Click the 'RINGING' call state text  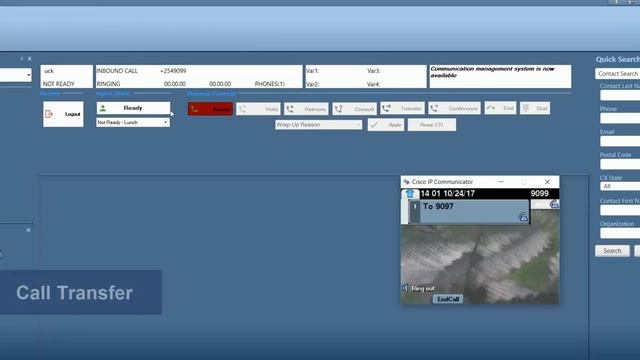point(108,84)
